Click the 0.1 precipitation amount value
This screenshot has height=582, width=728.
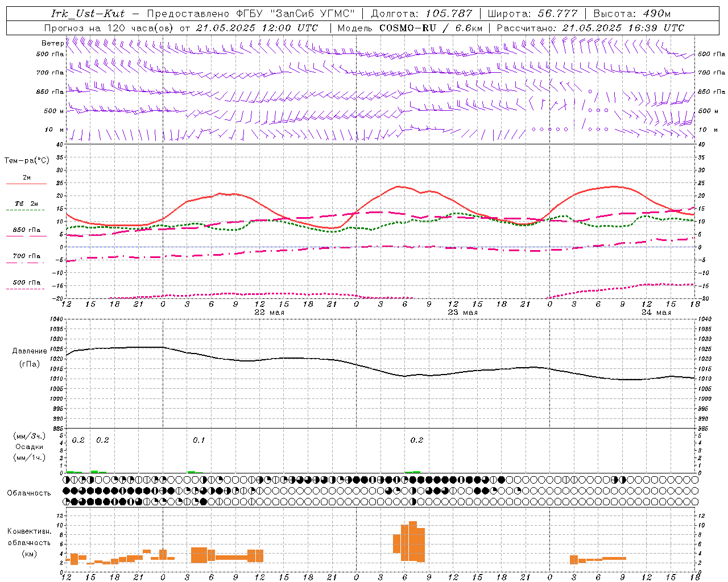pos(198,440)
